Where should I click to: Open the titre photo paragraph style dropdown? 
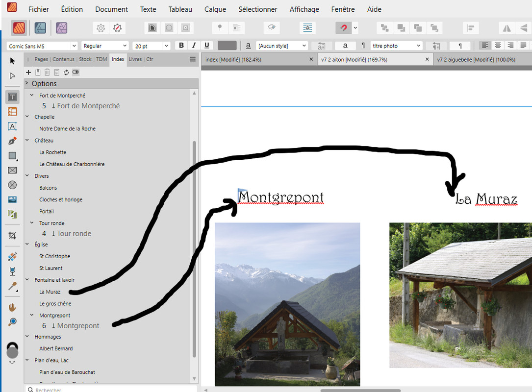(396, 46)
